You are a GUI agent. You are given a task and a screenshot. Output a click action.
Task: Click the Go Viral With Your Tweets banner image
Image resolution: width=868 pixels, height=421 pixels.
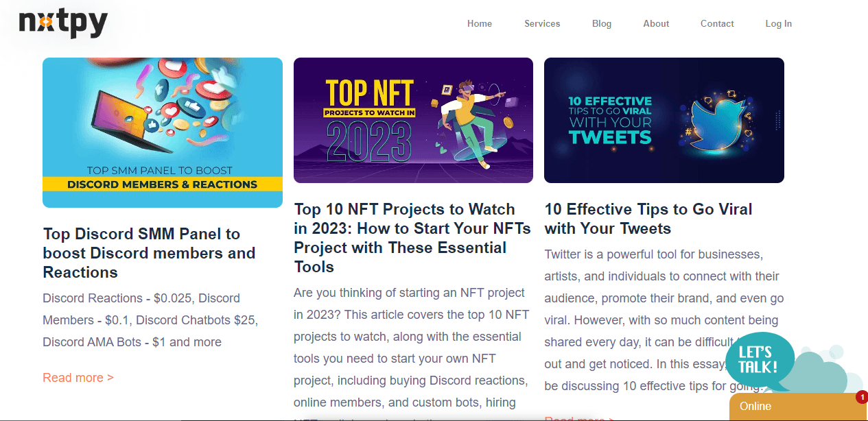(x=664, y=120)
